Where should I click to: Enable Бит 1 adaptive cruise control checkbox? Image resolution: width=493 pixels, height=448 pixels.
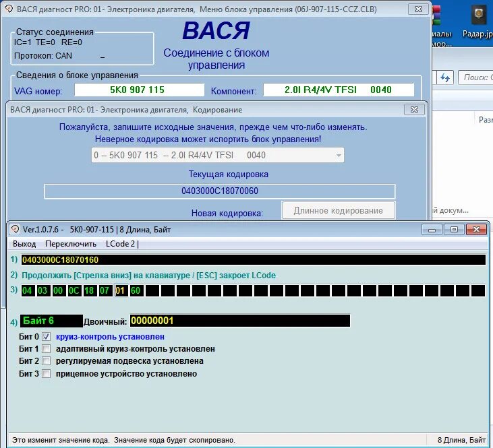tap(47, 349)
